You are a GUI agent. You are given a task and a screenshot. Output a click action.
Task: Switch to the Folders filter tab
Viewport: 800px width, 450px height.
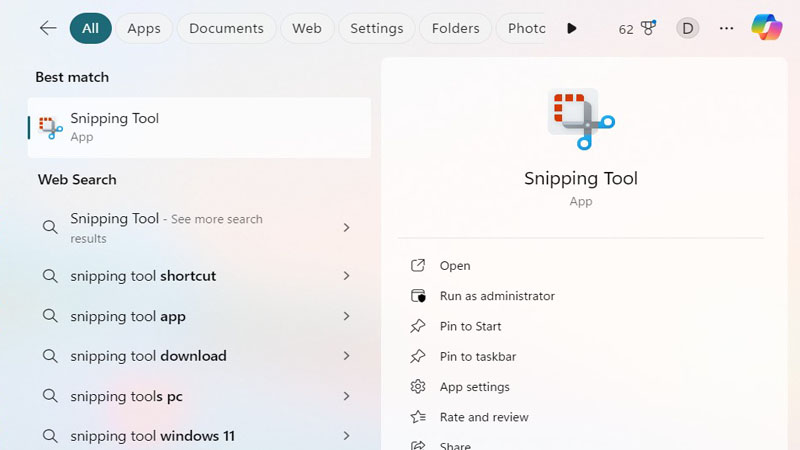(456, 28)
